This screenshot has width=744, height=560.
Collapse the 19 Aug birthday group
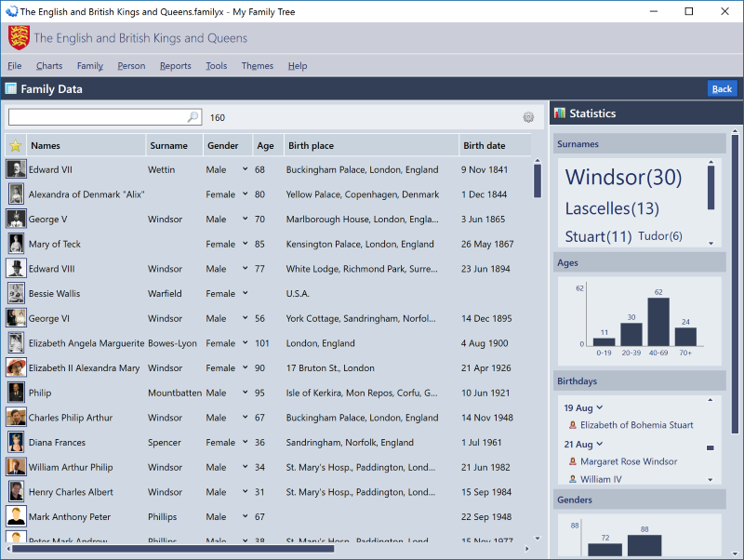click(x=600, y=407)
